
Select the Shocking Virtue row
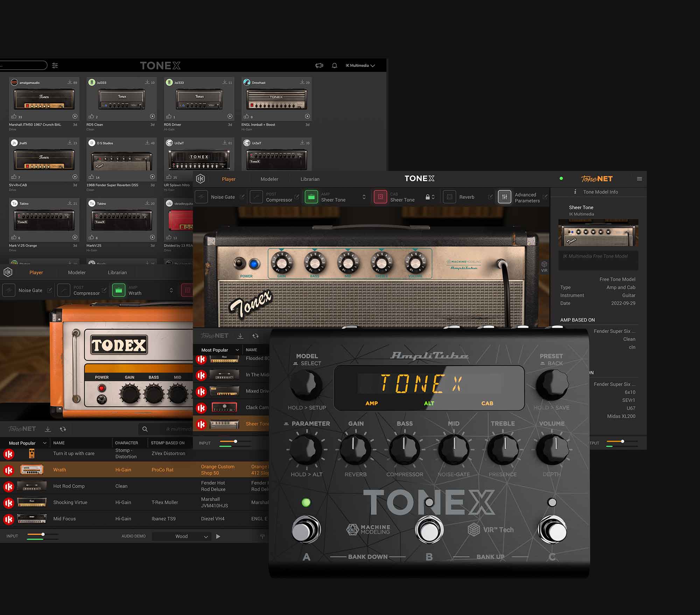[135, 502]
